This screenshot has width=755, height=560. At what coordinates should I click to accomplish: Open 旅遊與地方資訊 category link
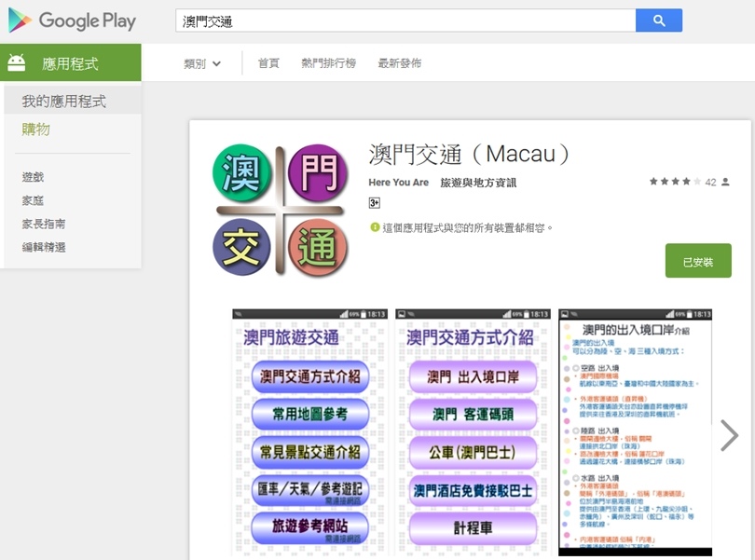pos(477,183)
